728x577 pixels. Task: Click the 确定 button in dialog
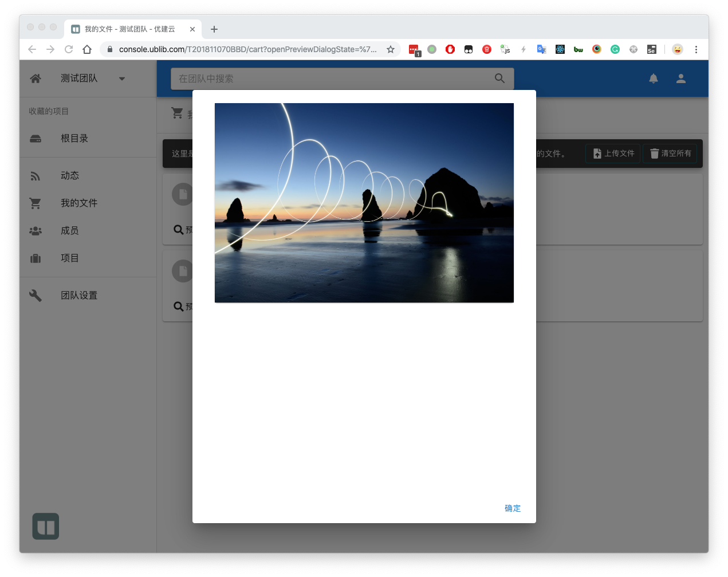point(512,508)
